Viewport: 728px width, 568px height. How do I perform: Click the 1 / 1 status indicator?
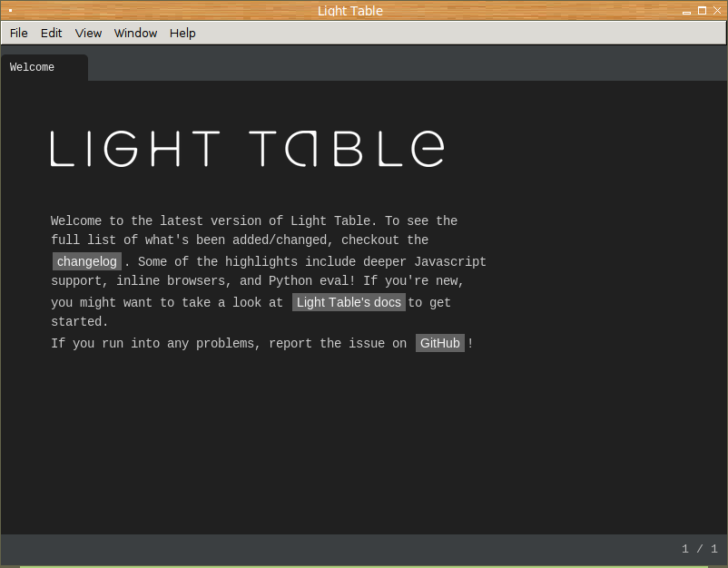pyautogui.click(x=699, y=549)
